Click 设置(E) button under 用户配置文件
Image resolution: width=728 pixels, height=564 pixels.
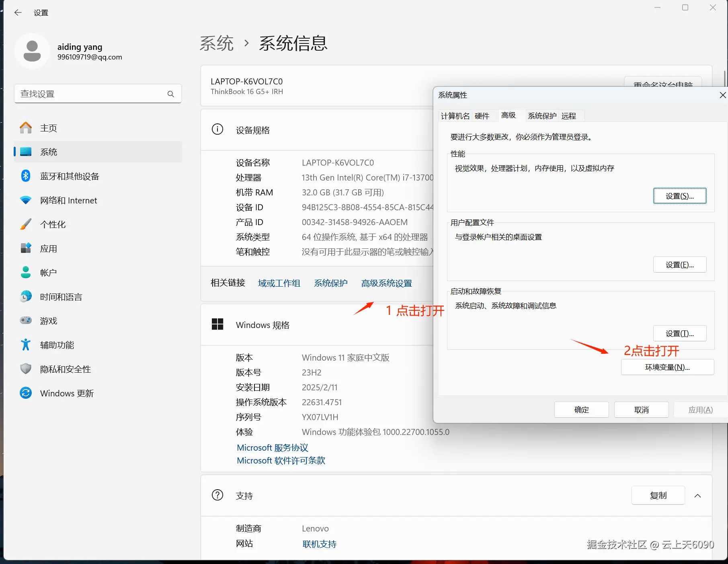tap(680, 265)
